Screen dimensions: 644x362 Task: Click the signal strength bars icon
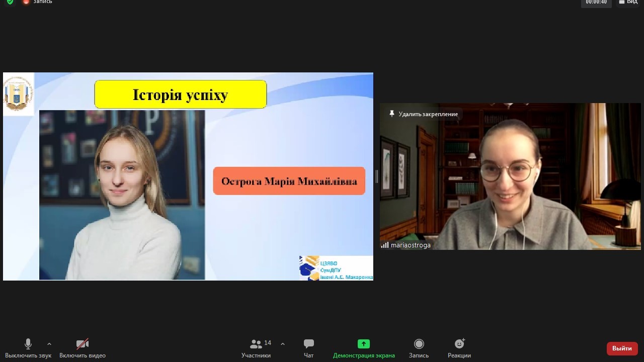(385, 245)
